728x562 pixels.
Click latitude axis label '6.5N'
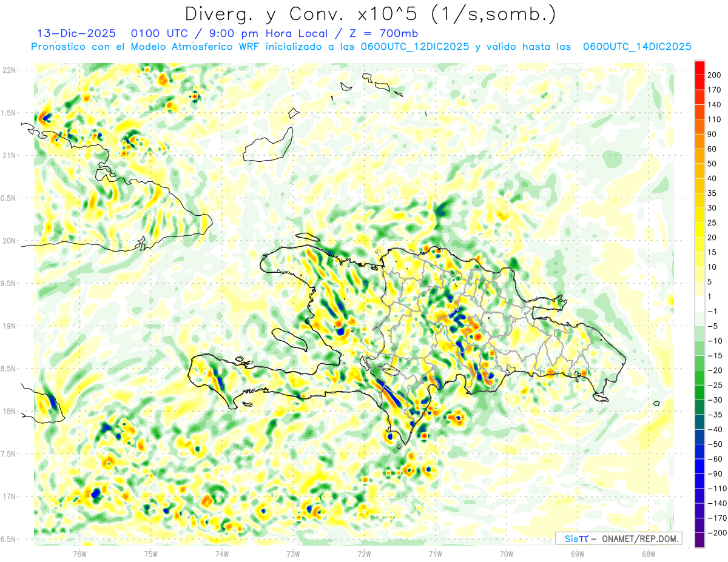9,539
